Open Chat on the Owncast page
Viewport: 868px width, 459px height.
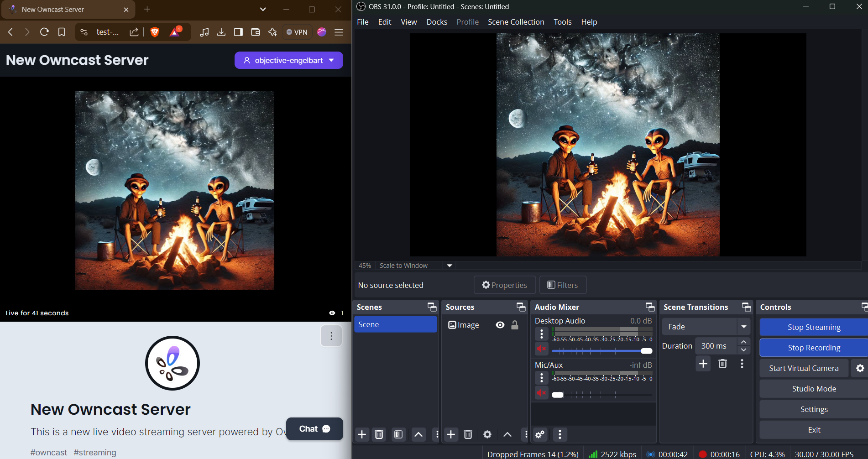(x=314, y=428)
